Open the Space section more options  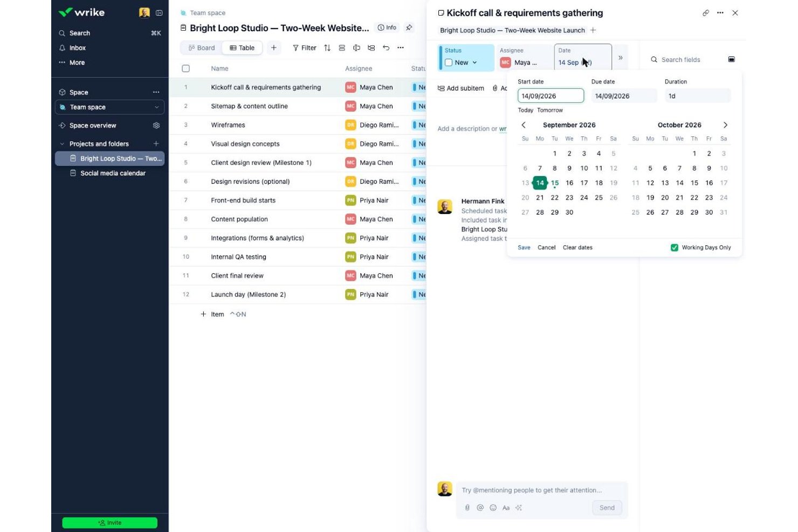[156, 92]
